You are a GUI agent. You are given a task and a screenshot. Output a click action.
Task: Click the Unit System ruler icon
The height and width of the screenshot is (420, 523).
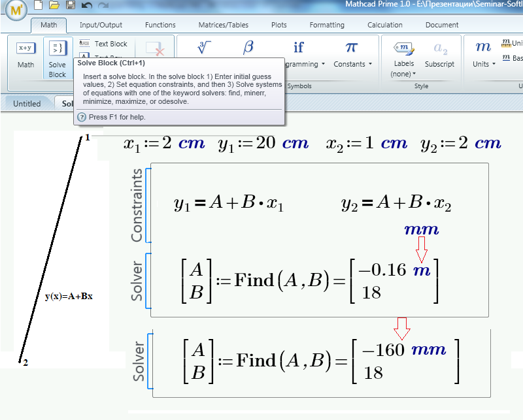(x=506, y=43)
